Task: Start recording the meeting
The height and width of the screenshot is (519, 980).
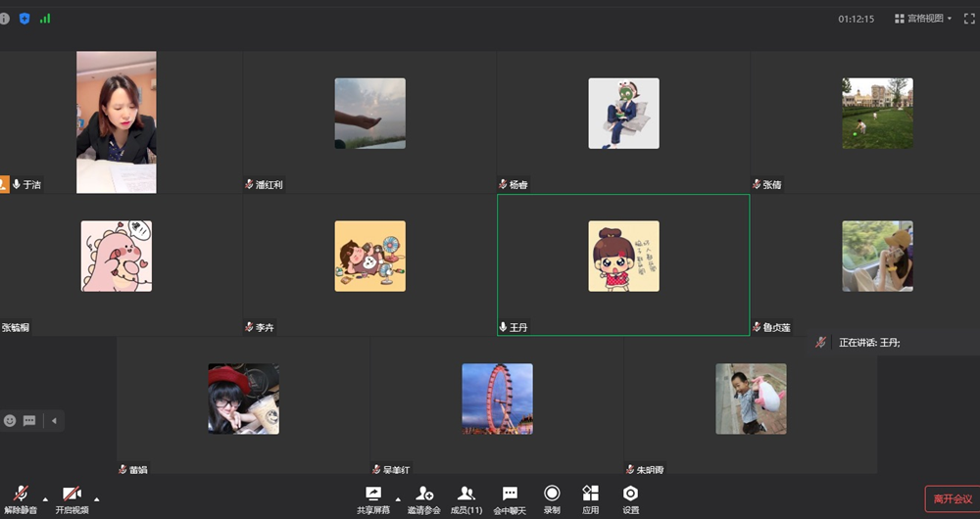Action: pos(552,498)
